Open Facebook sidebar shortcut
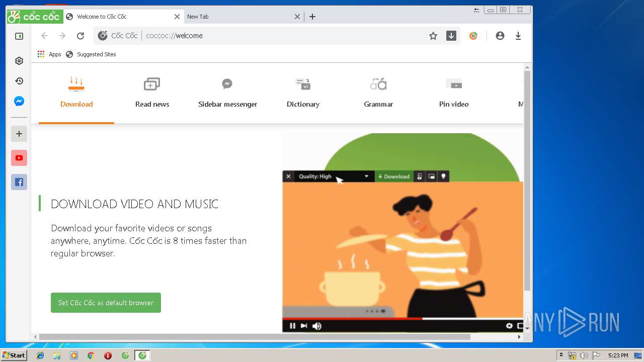 click(19, 182)
